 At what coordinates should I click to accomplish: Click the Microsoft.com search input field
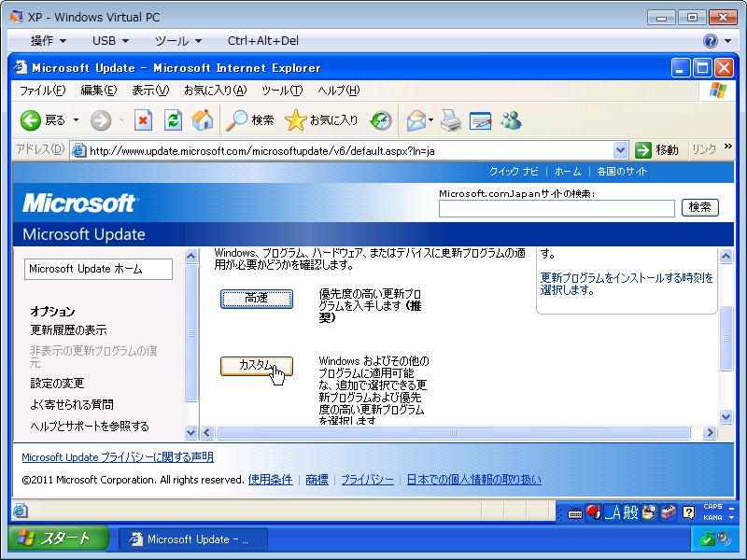coord(557,208)
